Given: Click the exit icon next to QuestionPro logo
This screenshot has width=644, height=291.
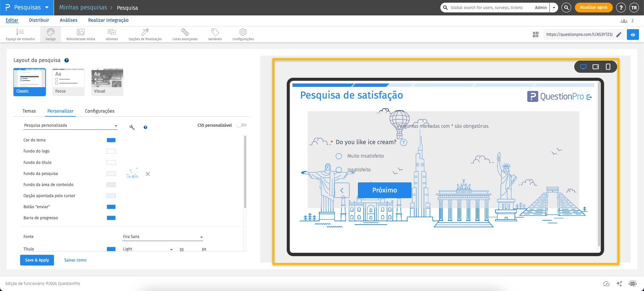Looking at the screenshot, I should pos(589,97).
